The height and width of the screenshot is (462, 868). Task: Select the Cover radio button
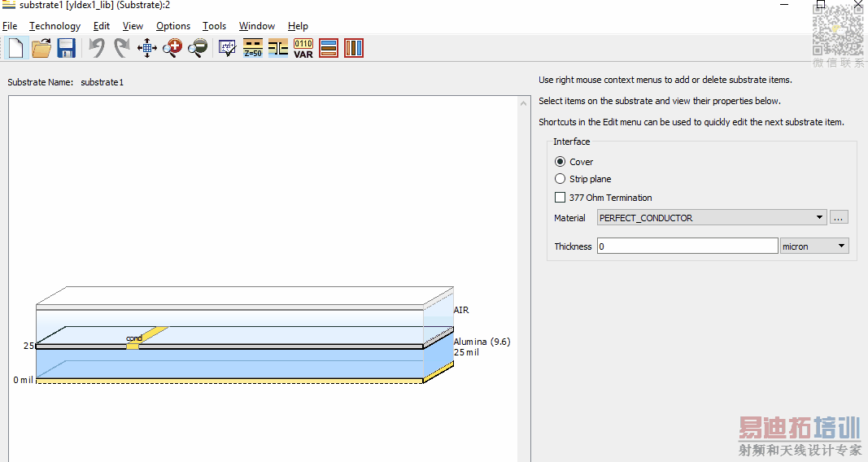[560, 162]
